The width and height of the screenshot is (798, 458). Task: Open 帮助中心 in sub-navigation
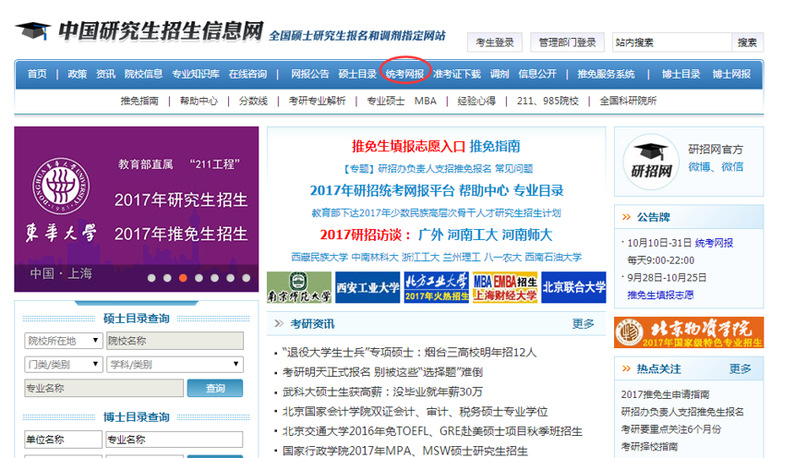tap(199, 101)
